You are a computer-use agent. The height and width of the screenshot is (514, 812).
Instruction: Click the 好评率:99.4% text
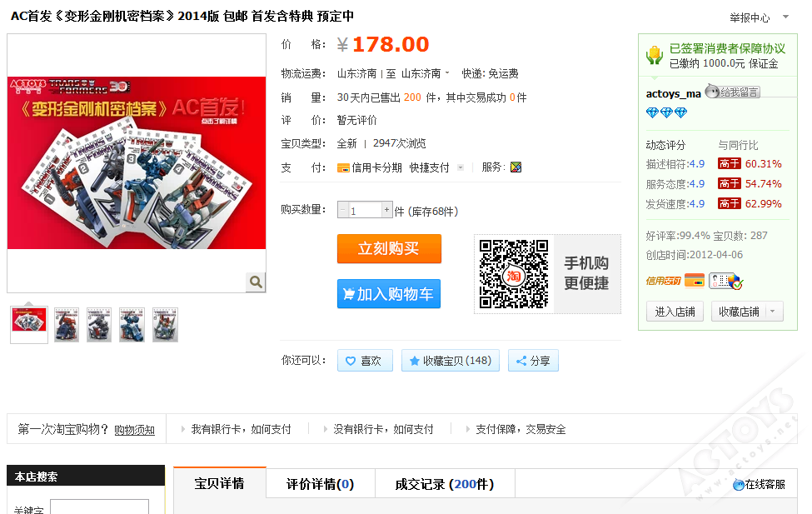pos(678,236)
